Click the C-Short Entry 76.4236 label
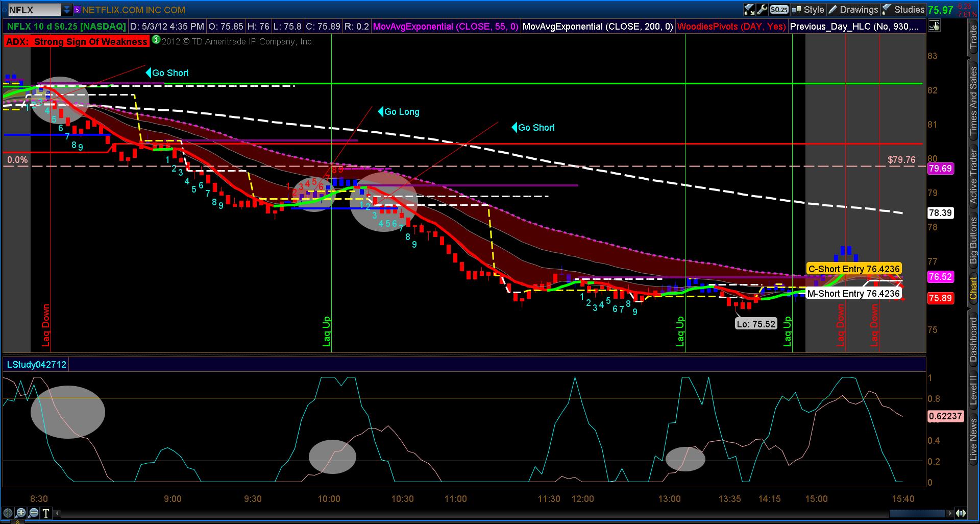This screenshot has width=980, height=524. (854, 269)
